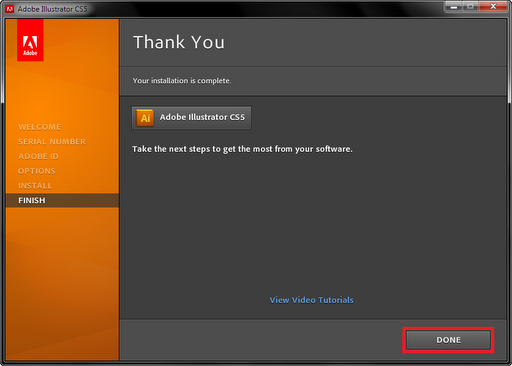Click the red Adobe logo in the sidebar

click(x=30, y=40)
